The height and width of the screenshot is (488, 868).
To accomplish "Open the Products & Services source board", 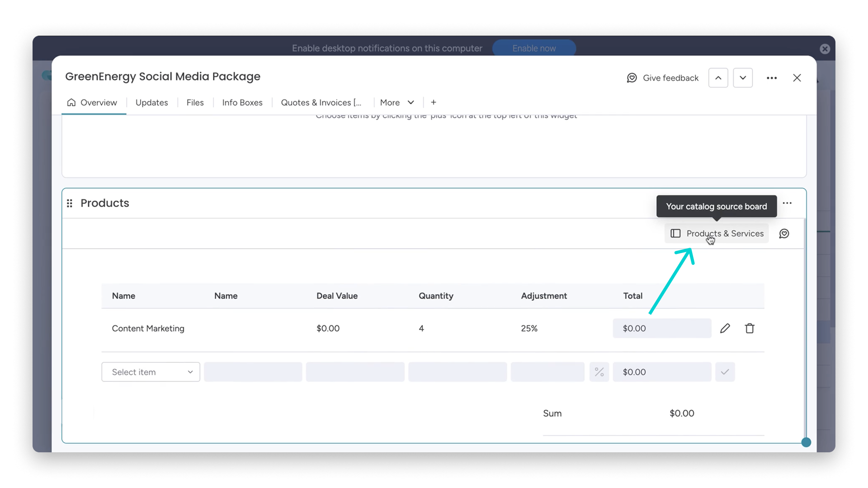I will (717, 234).
